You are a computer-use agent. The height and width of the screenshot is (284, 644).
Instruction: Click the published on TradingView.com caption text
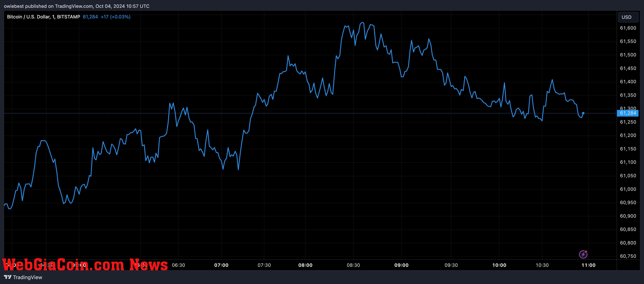pyautogui.click(x=76, y=6)
